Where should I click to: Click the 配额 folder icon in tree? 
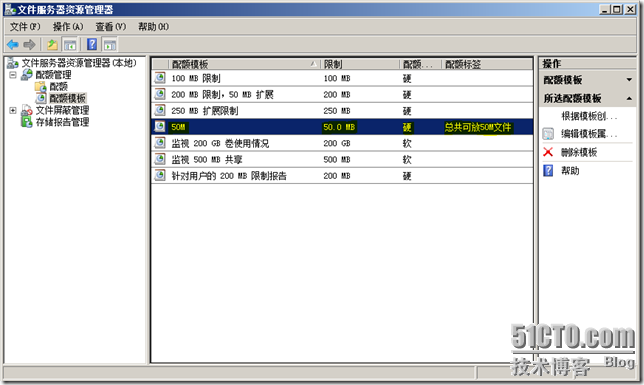tap(40, 86)
